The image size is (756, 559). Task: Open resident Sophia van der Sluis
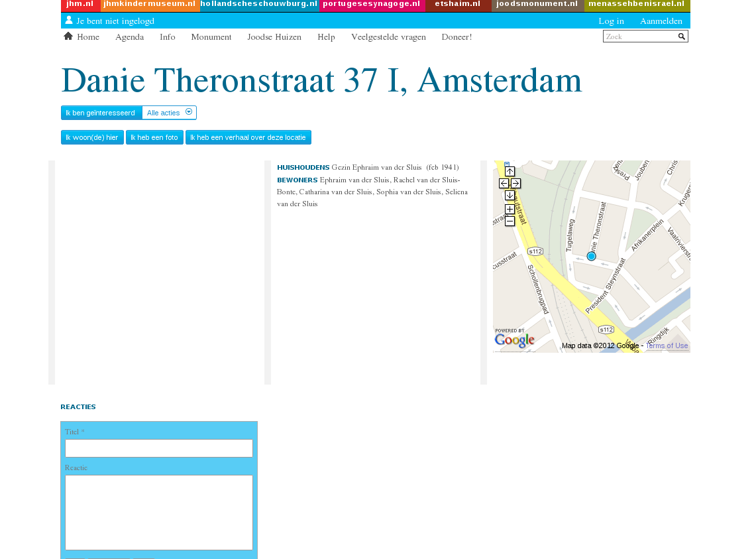coord(408,192)
